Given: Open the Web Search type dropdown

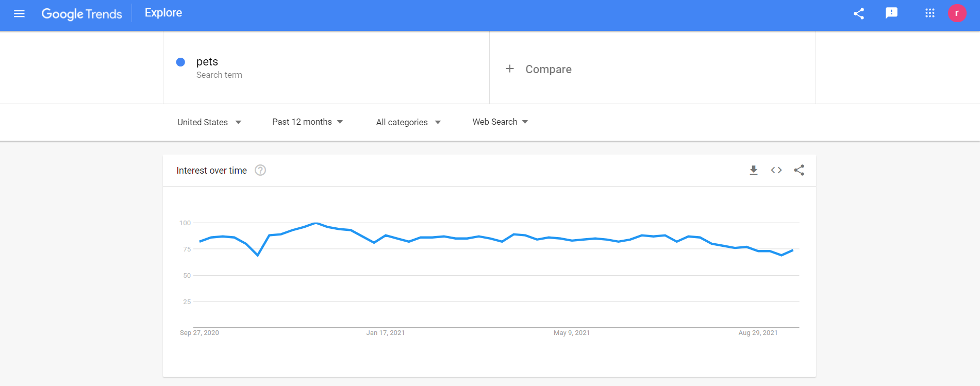Looking at the screenshot, I should [500, 122].
